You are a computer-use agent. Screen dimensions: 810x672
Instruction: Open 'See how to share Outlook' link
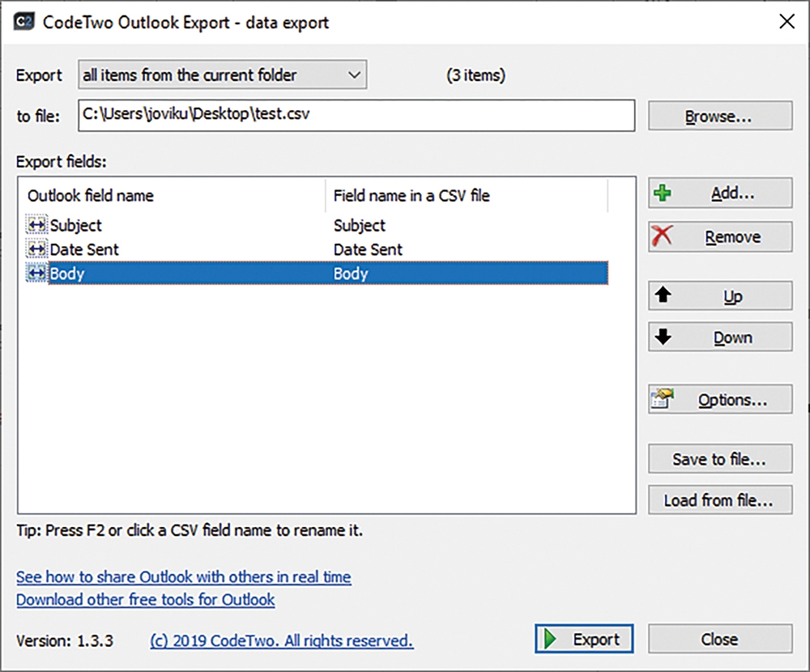click(183, 576)
